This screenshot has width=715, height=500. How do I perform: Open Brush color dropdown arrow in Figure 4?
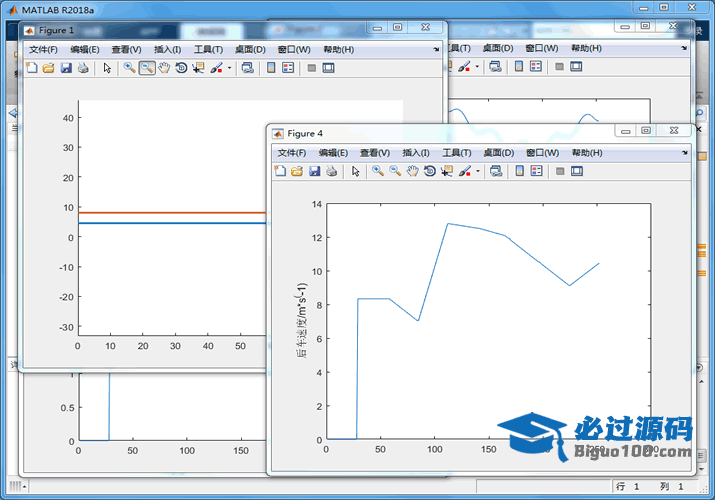[x=478, y=171]
